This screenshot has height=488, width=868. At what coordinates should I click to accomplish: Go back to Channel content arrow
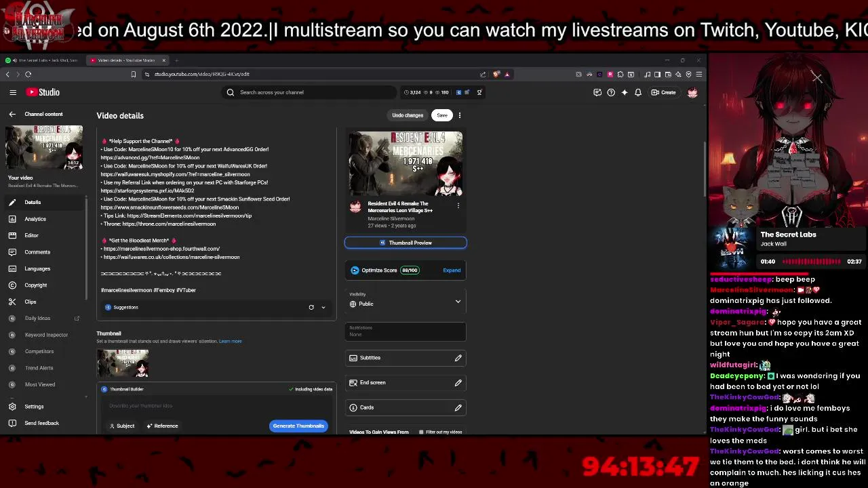click(x=12, y=114)
